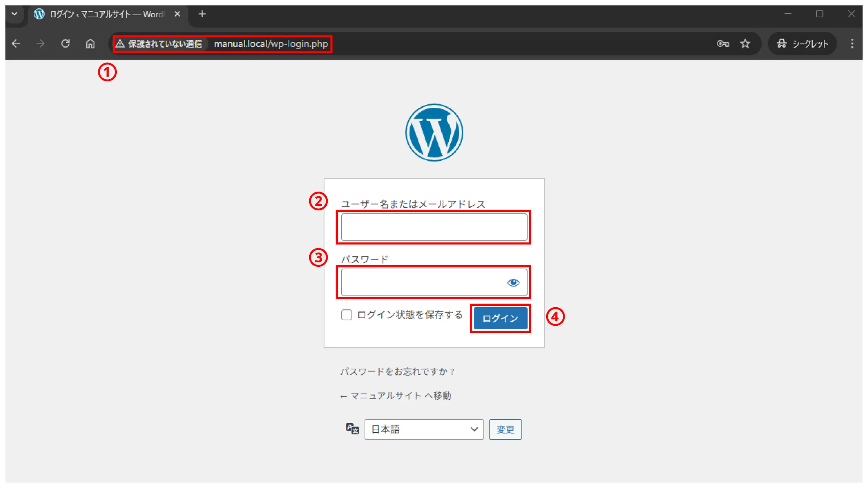Expand the tab search chevron

14,14
